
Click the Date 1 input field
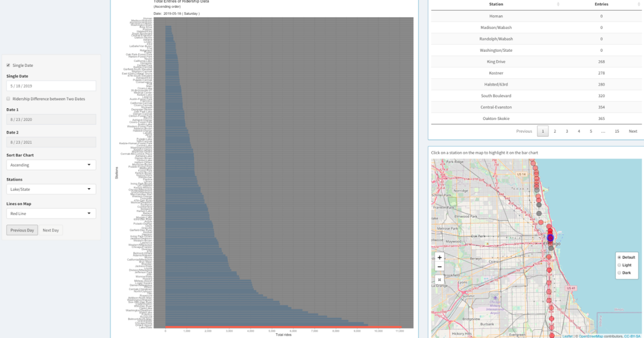click(x=51, y=119)
